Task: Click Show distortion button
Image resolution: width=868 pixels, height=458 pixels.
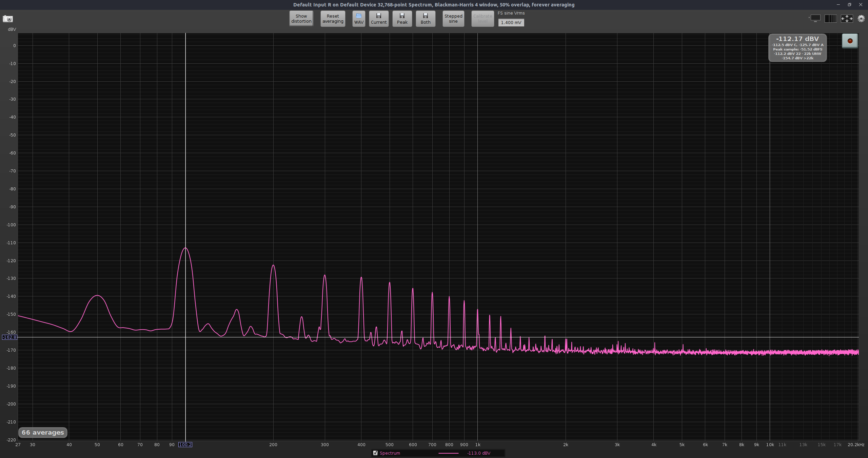Action: [x=301, y=19]
